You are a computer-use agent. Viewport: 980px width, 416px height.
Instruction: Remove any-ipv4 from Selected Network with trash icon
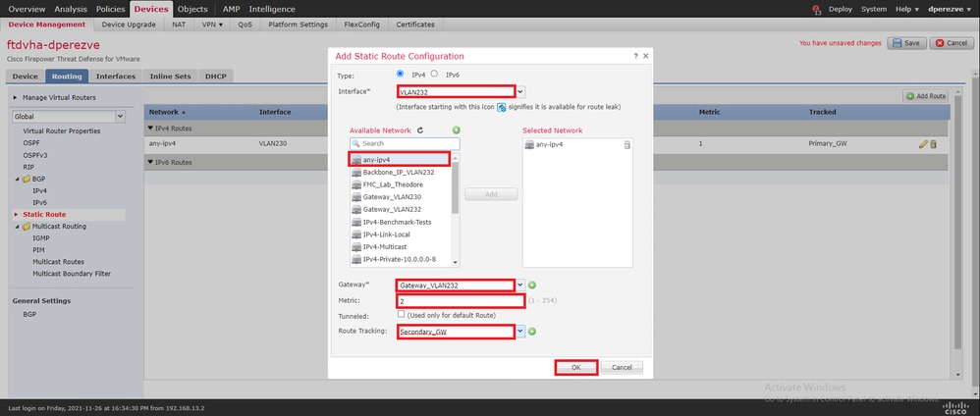click(626, 145)
